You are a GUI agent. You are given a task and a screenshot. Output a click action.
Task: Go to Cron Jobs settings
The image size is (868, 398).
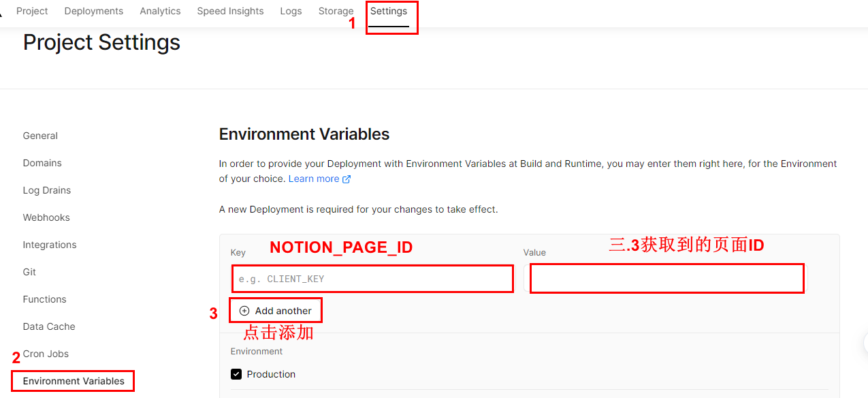pyautogui.click(x=46, y=353)
